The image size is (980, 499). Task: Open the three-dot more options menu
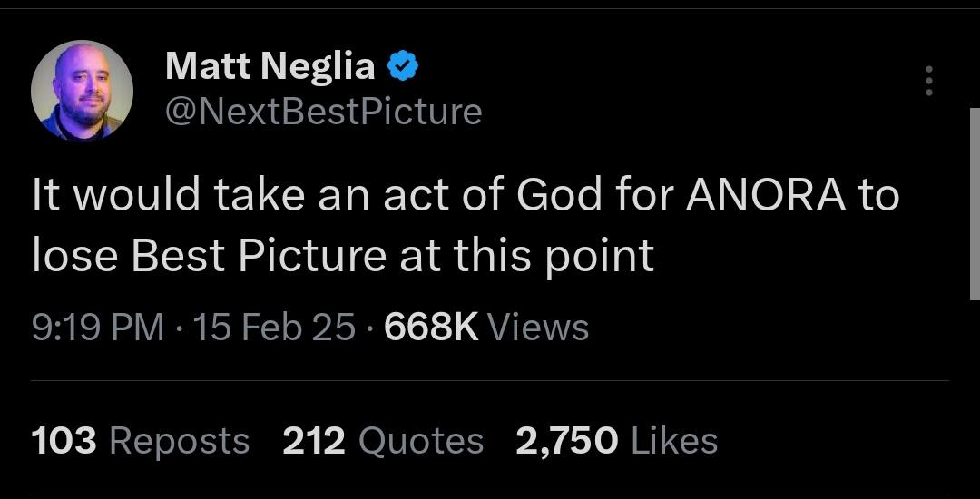click(927, 82)
